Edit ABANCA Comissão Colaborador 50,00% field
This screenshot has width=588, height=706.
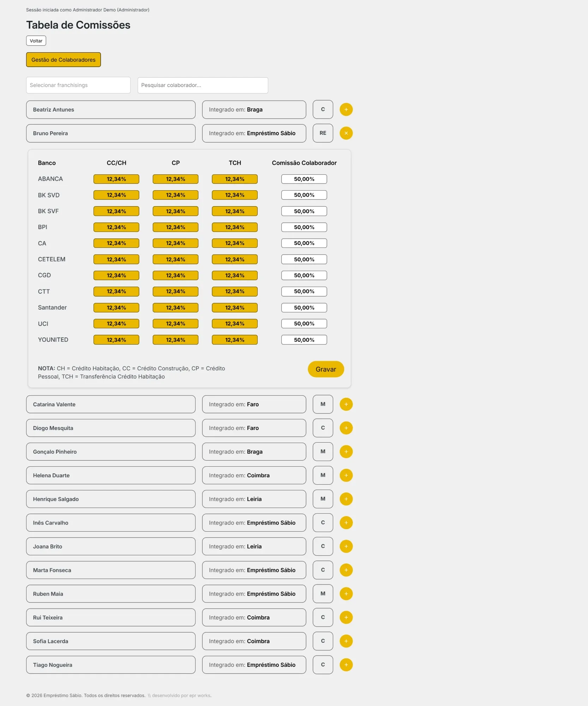pyautogui.click(x=304, y=179)
